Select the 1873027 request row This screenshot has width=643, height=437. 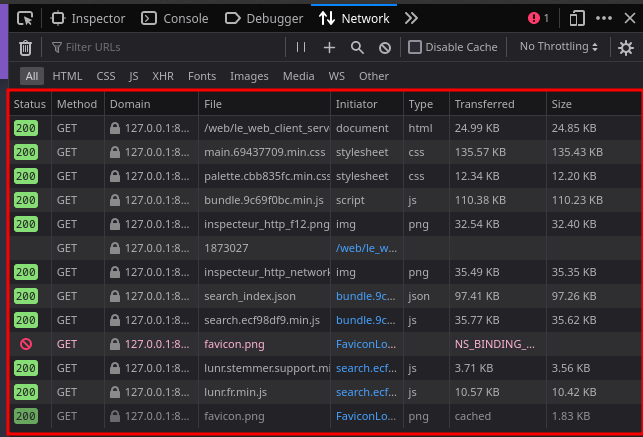326,248
